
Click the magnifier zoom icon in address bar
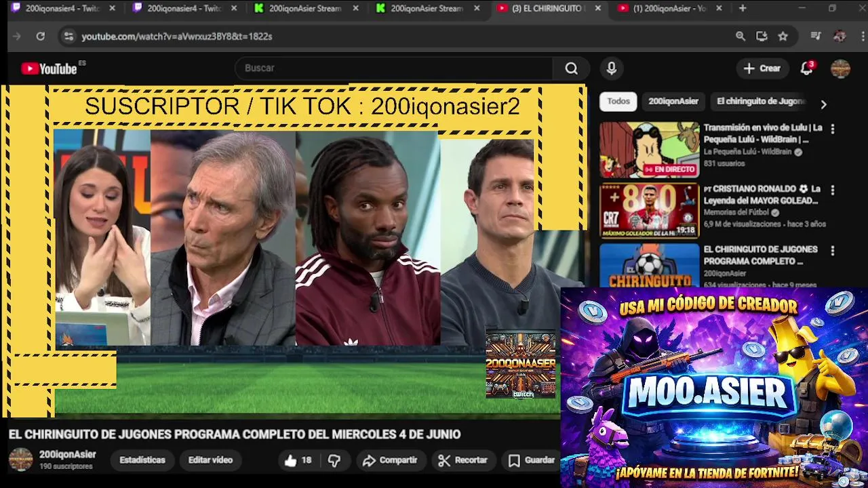pos(741,37)
